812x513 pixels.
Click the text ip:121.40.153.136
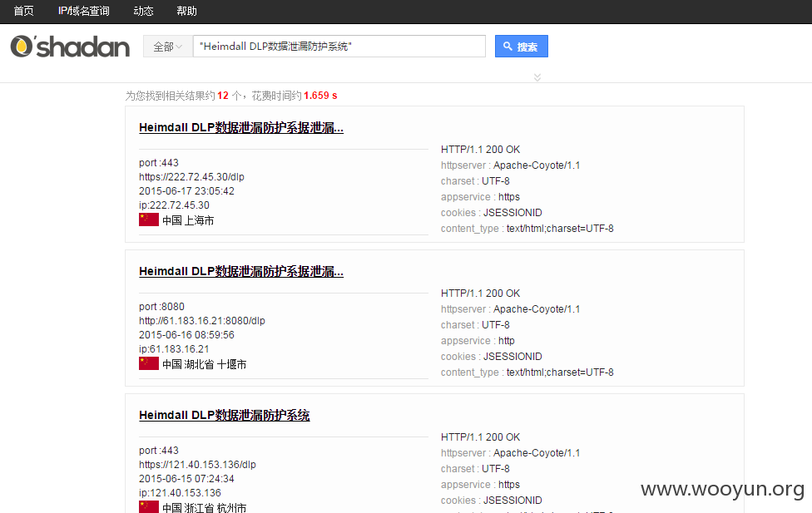[180, 493]
